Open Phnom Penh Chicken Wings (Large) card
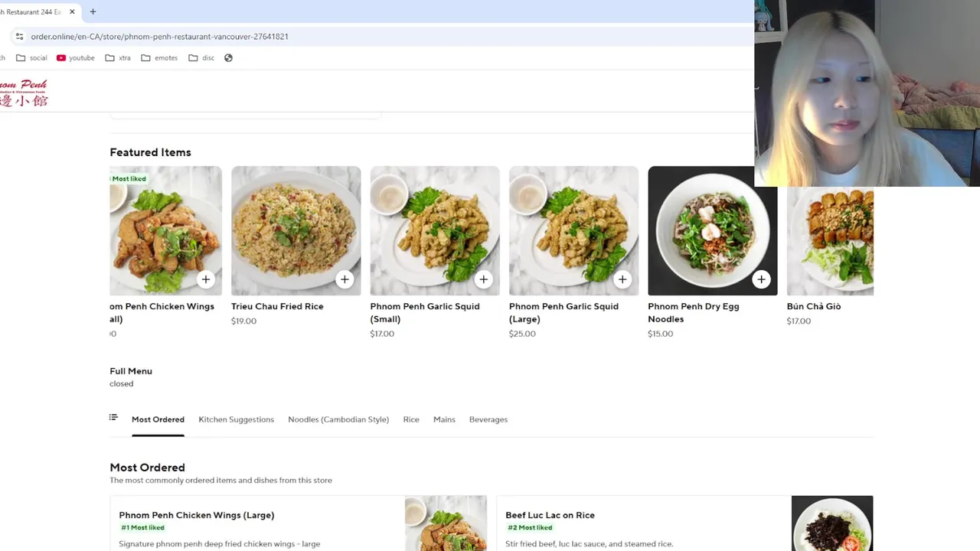 (298, 523)
